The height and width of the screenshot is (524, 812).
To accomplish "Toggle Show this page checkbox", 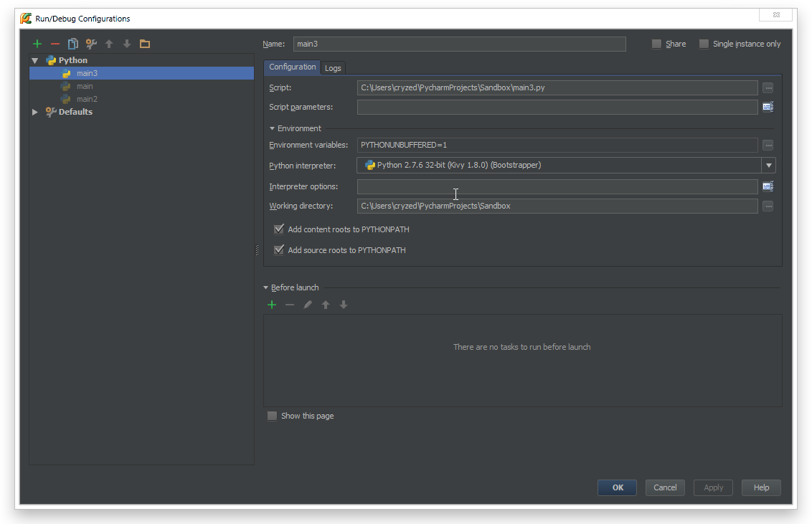I will tap(272, 416).
